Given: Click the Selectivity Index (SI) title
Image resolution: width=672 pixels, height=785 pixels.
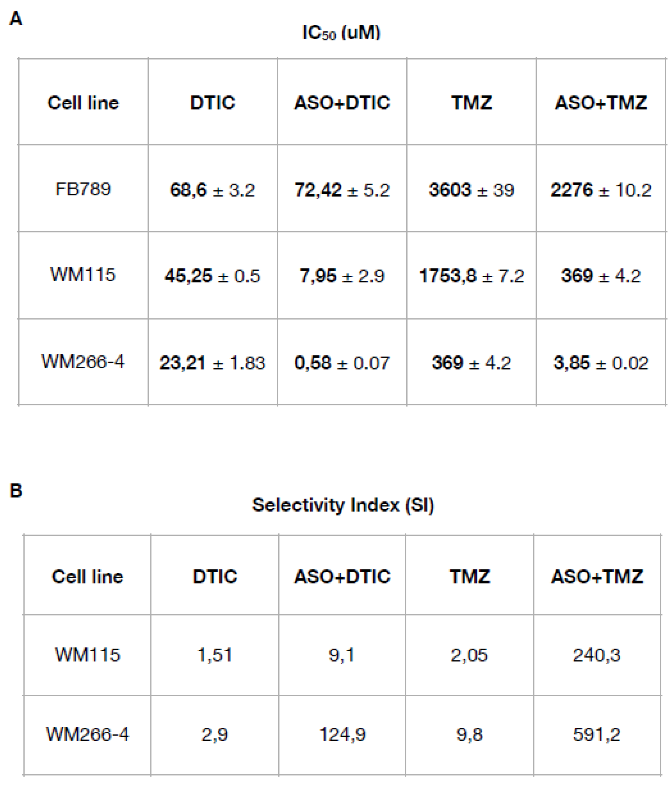Looking at the screenshot, I should (343, 505).
